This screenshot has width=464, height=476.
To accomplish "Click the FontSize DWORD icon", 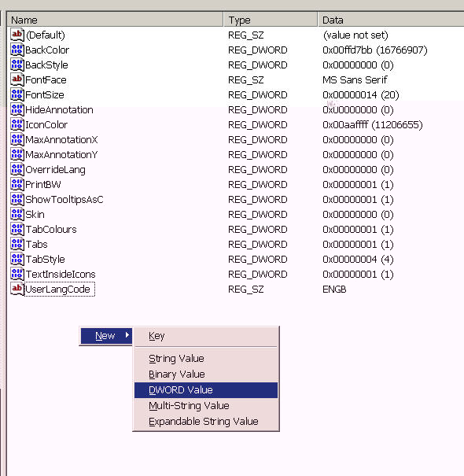I will [x=17, y=94].
